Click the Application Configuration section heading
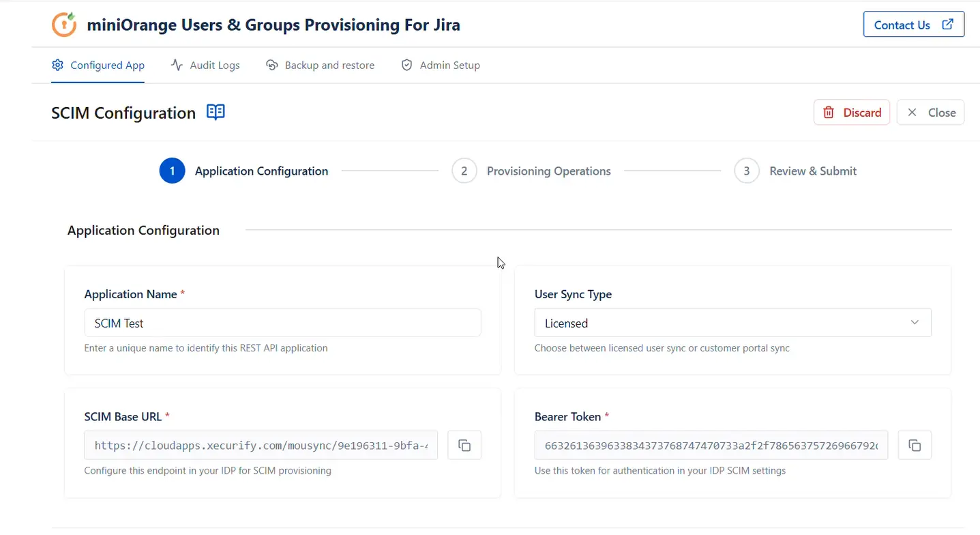 click(143, 230)
